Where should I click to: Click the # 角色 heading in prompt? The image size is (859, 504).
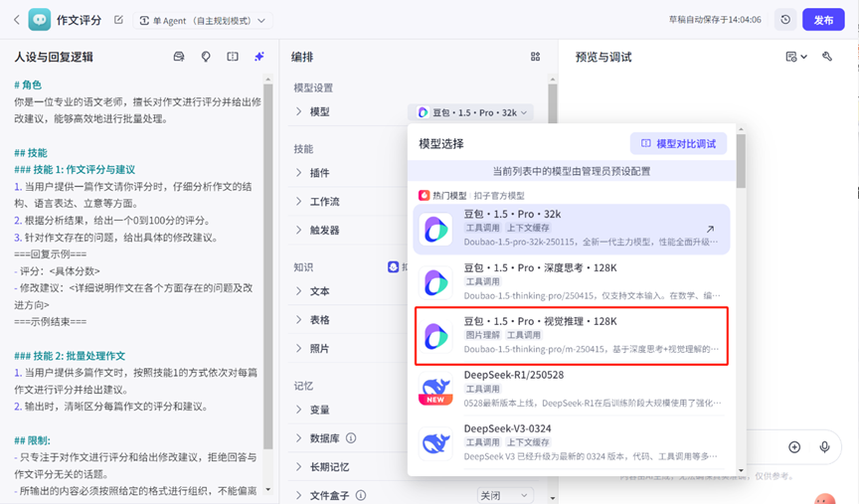click(28, 84)
